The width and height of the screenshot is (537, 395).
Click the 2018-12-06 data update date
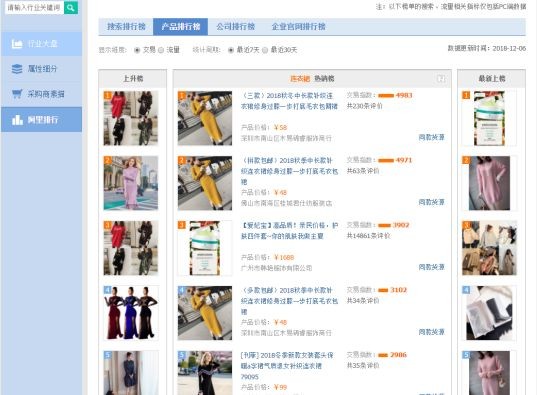(509, 49)
